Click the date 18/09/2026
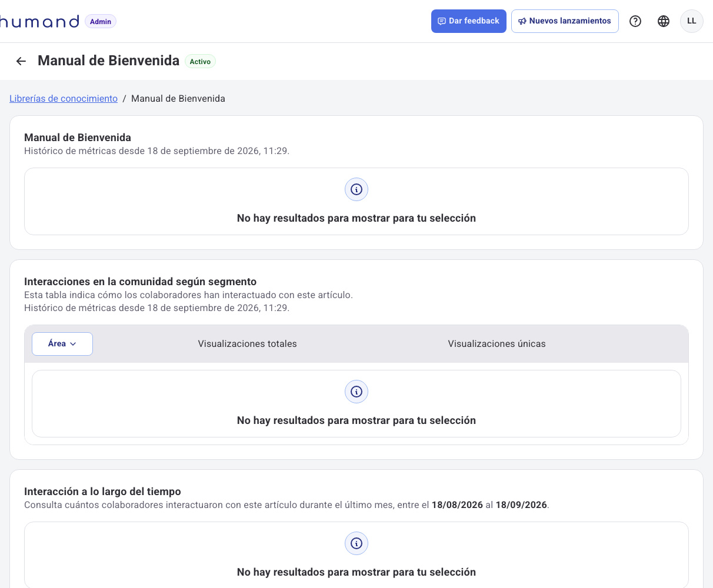 (x=521, y=505)
